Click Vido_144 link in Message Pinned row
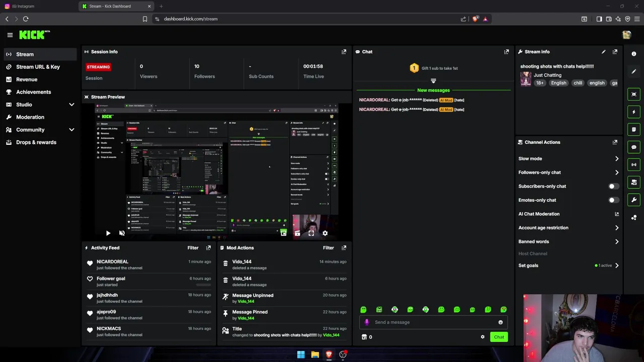644x362 pixels. point(246,318)
